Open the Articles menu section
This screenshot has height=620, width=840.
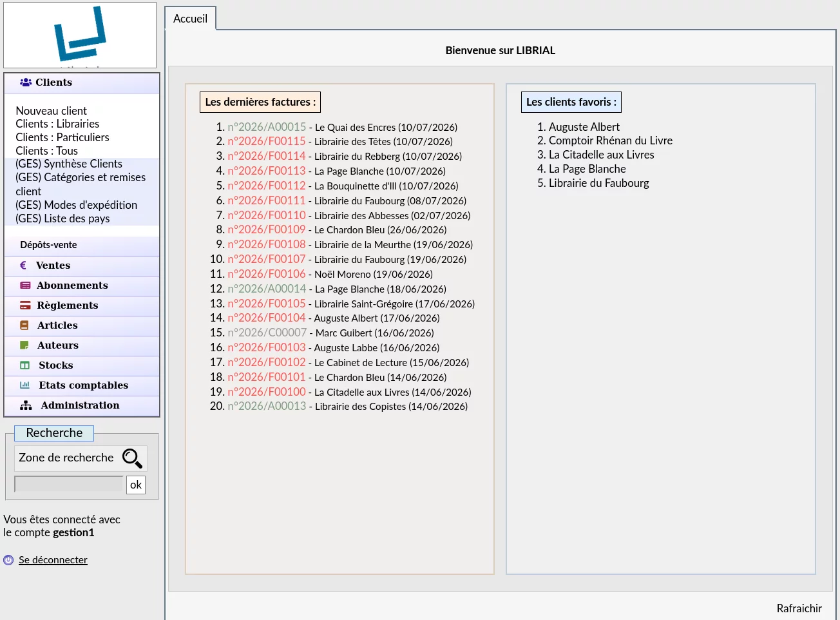point(82,325)
